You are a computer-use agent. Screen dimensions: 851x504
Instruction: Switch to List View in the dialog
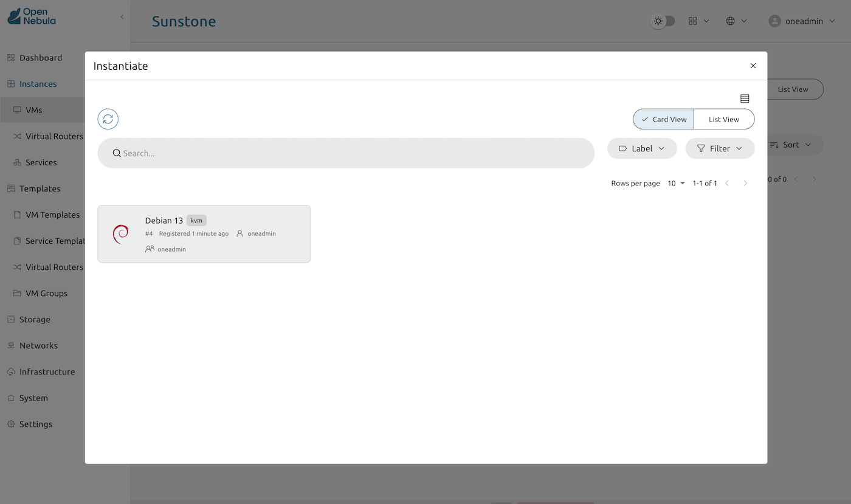point(723,119)
